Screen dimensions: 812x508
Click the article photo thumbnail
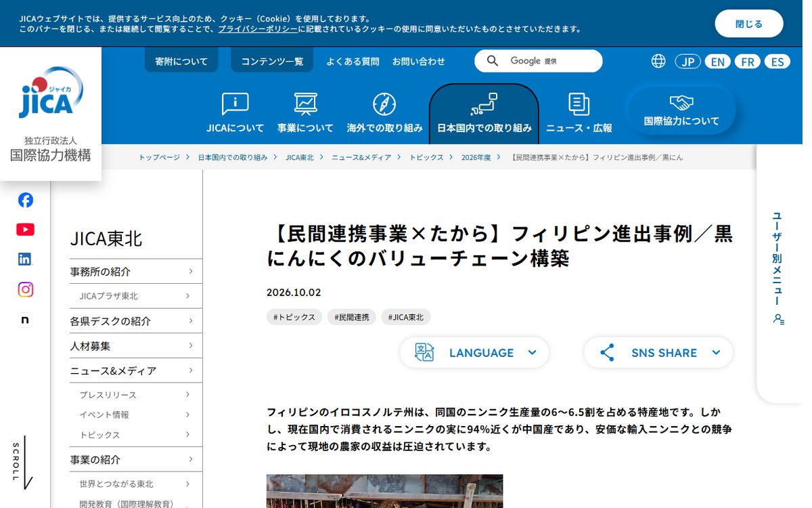pos(384,491)
